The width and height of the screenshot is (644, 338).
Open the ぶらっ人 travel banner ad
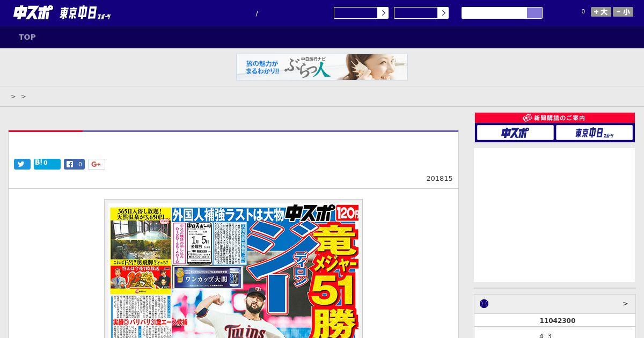point(322,67)
